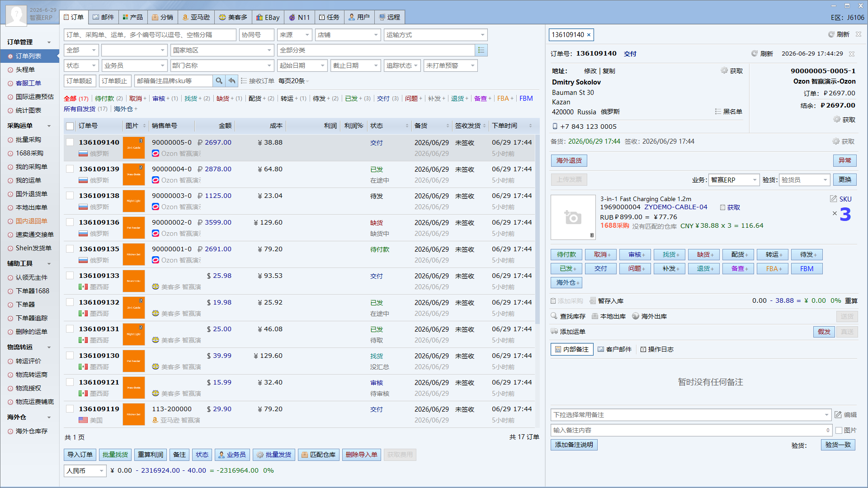Check the box for order 136109139
868x488 pixels.
pos(70,169)
